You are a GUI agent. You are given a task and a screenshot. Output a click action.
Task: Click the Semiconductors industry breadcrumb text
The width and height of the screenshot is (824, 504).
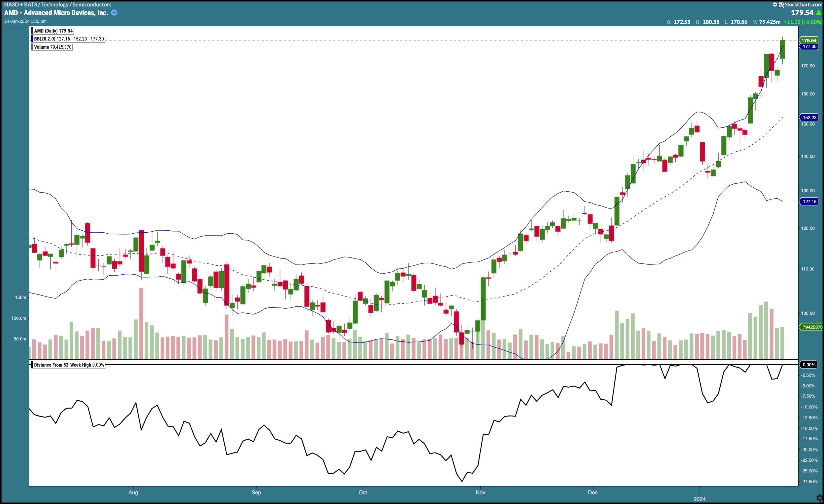click(92, 5)
